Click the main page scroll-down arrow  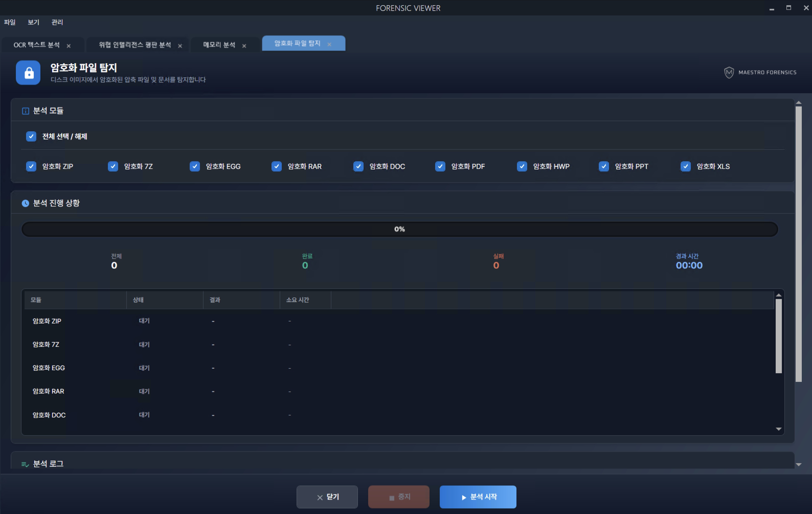point(798,464)
